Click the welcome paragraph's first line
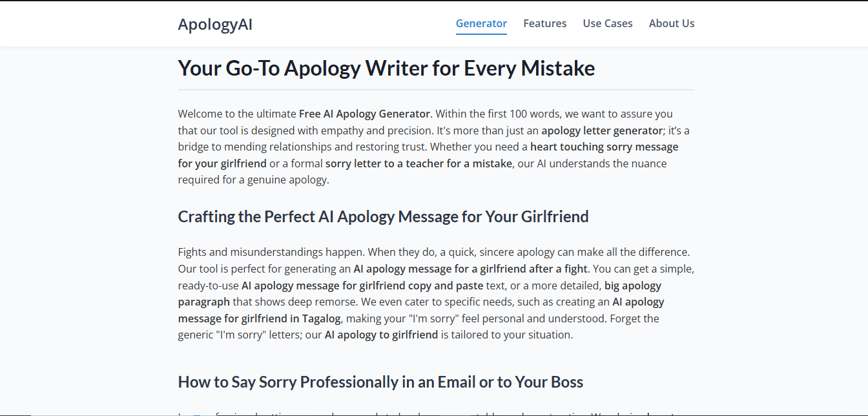 (x=426, y=114)
